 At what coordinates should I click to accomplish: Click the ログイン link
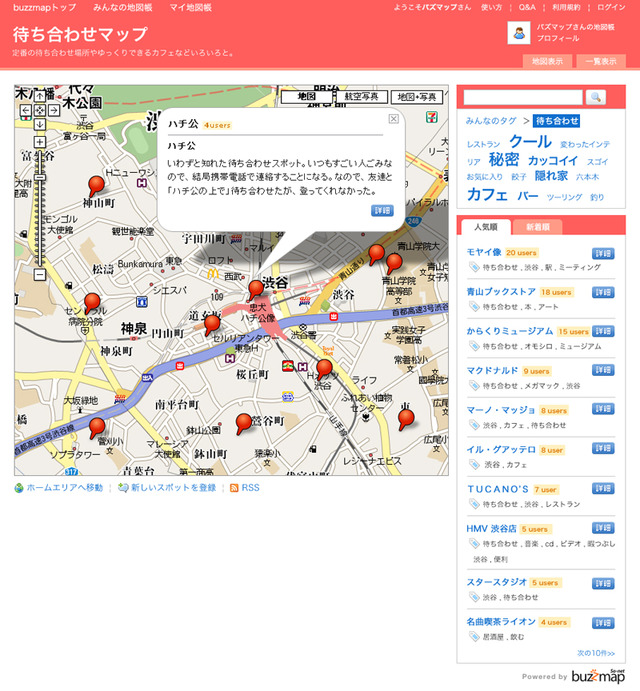tap(611, 7)
